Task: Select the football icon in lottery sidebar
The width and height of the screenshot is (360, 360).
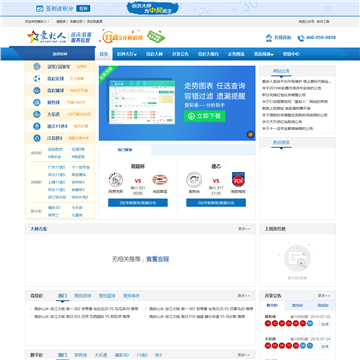Action: tap(37, 79)
